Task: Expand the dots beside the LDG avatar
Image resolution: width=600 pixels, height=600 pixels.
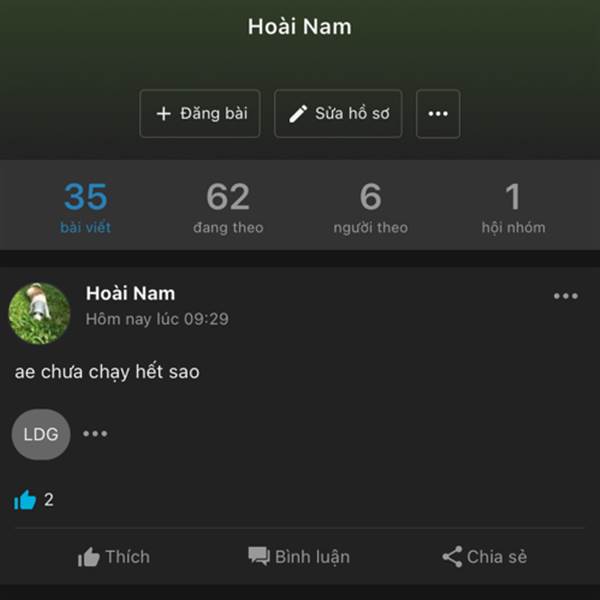Action: point(95,434)
